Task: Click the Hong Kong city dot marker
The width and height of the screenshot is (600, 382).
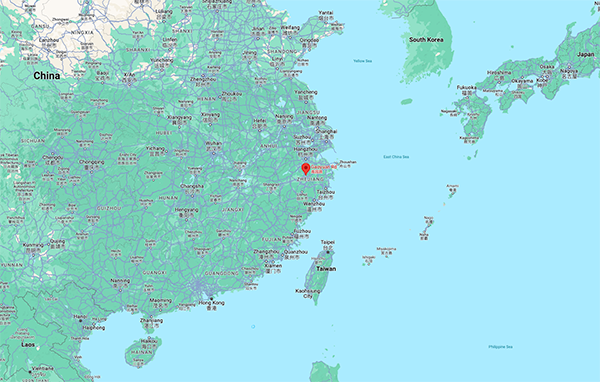Action: click(211, 298)
